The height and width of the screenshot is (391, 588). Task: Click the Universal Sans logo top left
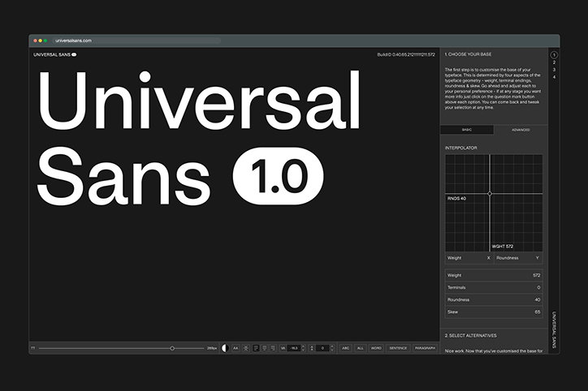(54, 54)
